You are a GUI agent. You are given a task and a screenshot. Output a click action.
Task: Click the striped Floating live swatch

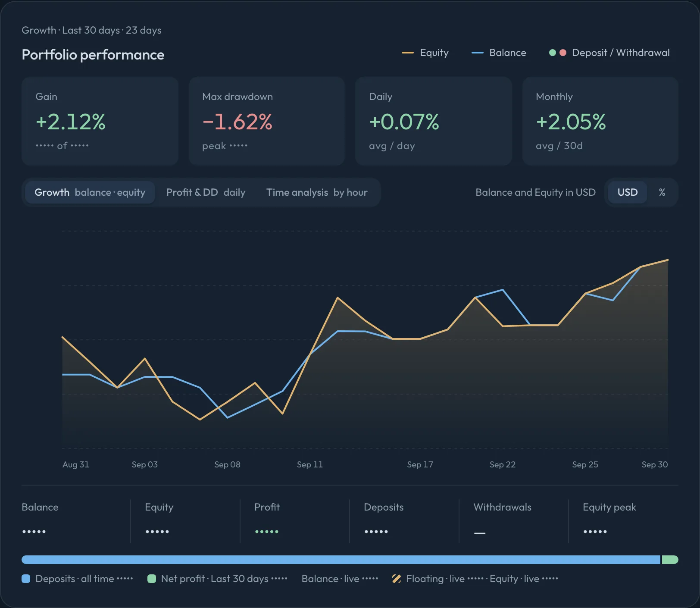(x=397, y=579)
